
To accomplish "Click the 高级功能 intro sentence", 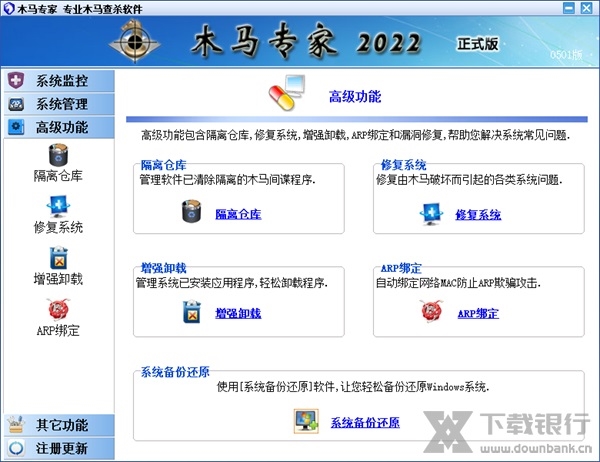I will pos(355,135).
